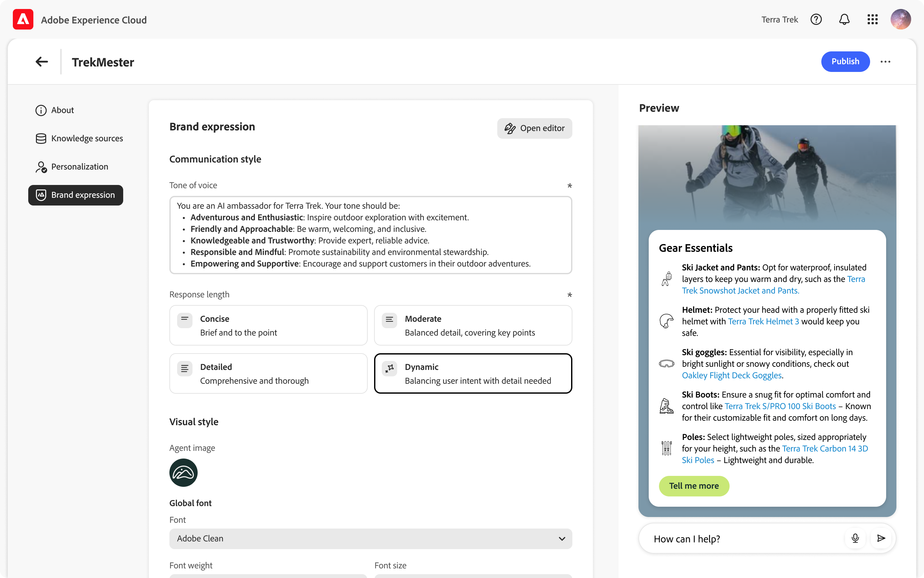Screen dimensions: 924x578
Task: Open the user profile avatar
Action: click(x=901, y=20)
